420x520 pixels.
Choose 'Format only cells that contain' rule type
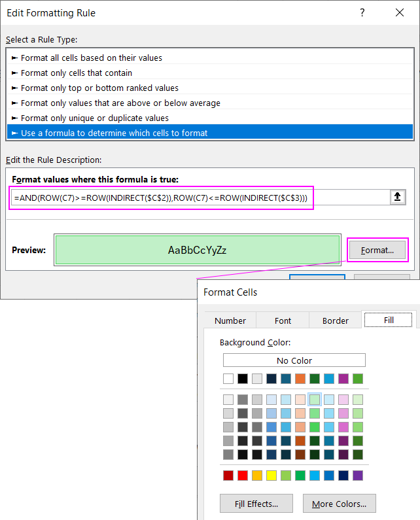click(77, 73)
